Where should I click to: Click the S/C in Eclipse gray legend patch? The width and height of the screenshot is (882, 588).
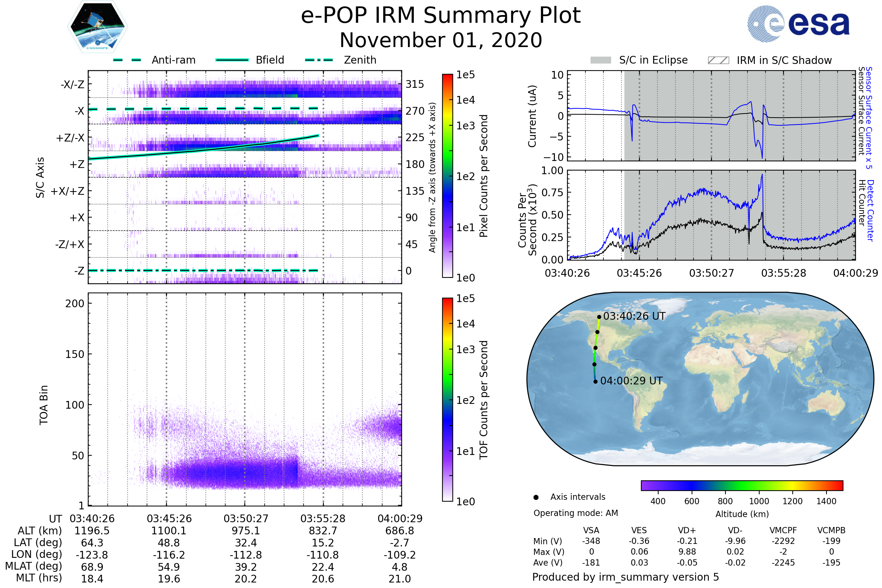(x=601, y=60)
